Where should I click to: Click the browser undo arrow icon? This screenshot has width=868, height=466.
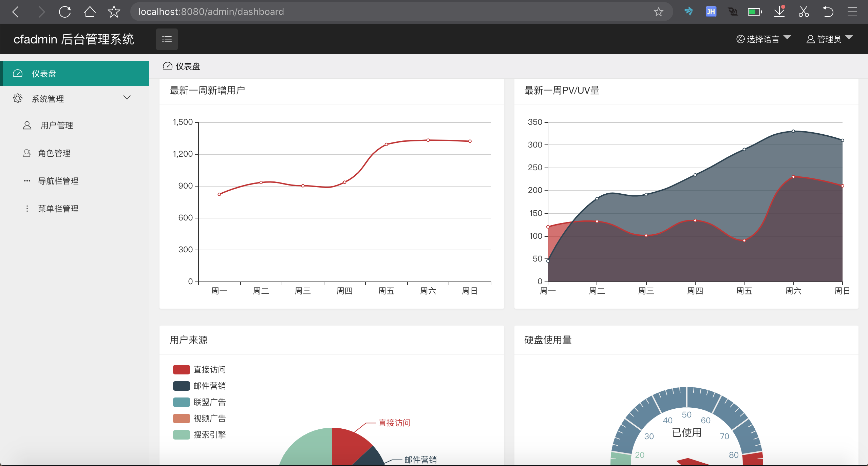(828, 12)
